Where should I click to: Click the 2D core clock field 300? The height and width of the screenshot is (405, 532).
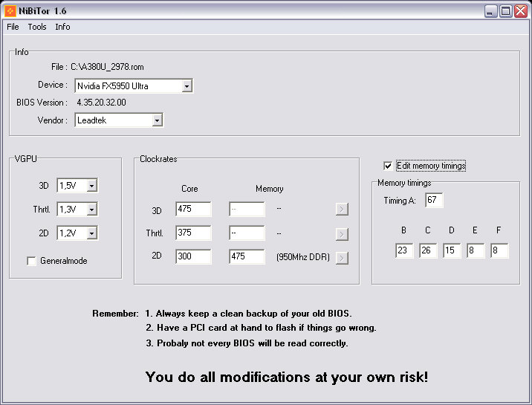(x=193, y=256)
